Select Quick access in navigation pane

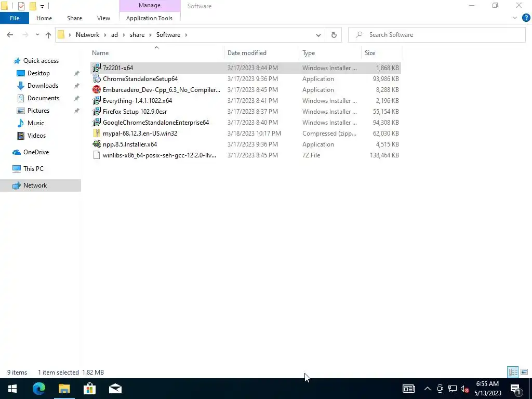coord(41,61)
